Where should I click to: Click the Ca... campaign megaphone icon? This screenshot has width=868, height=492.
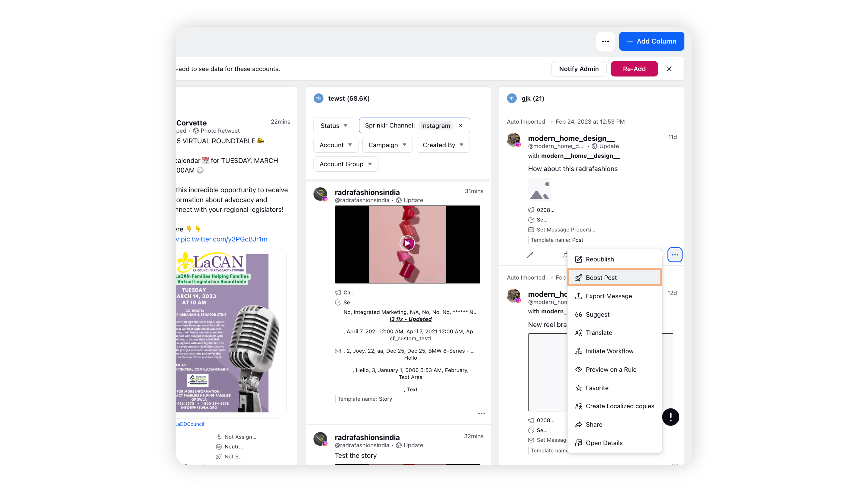[x=337, y=293]
